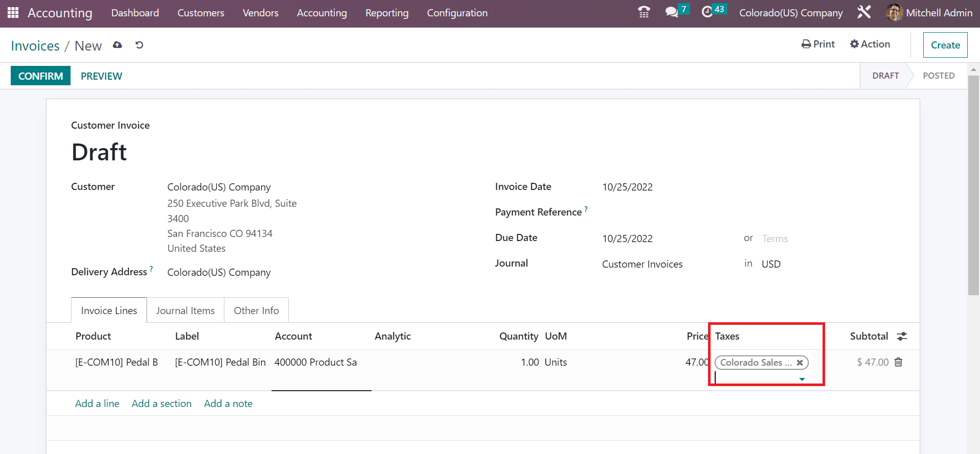Open the Configuration menu

tap(458, 13)
